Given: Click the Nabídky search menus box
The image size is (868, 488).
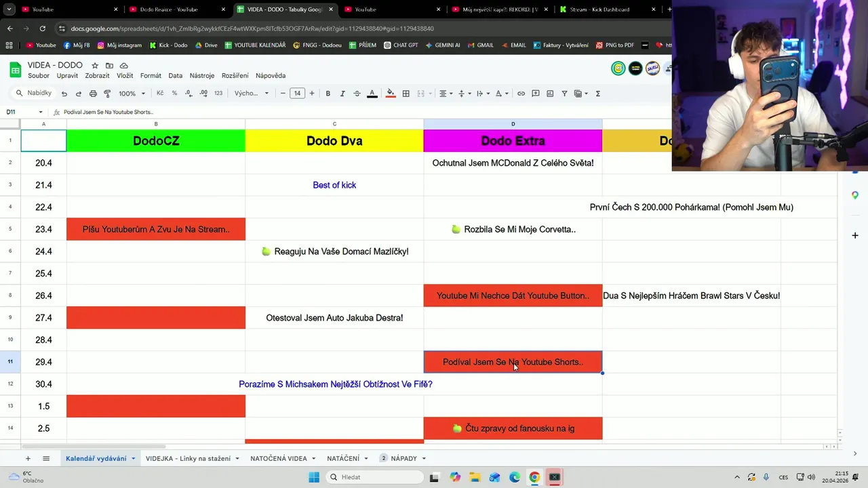Looking at the screenshot, I should [33, 94].
